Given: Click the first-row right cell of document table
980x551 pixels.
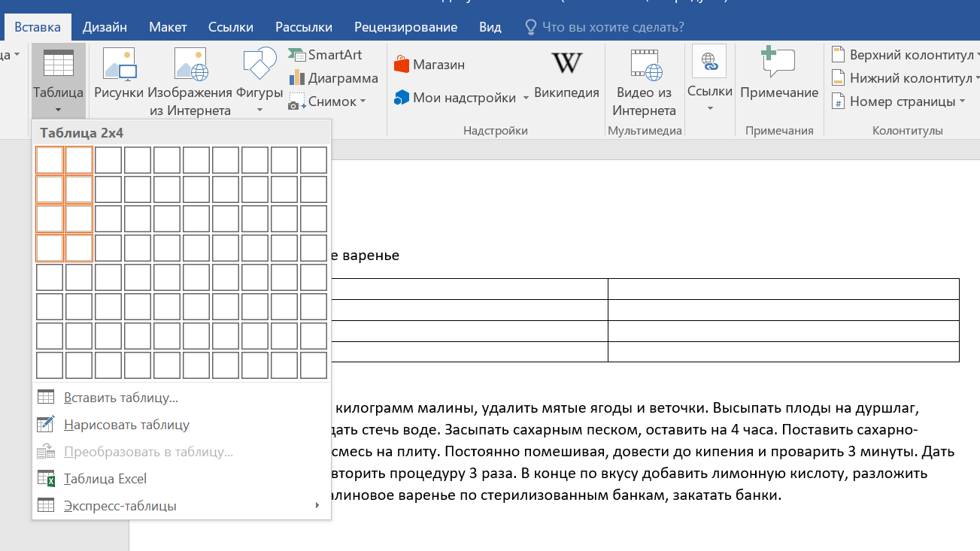Looking at the screenshot, I should 784,289.
